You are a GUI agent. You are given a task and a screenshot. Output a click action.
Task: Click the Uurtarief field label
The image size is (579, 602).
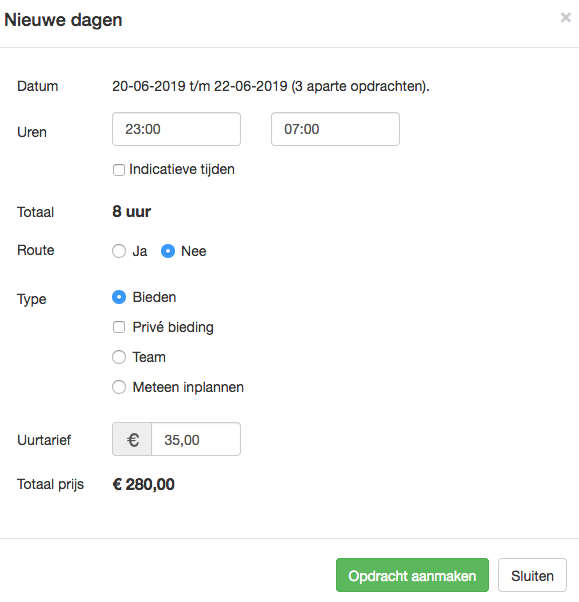tap(44, 440)
